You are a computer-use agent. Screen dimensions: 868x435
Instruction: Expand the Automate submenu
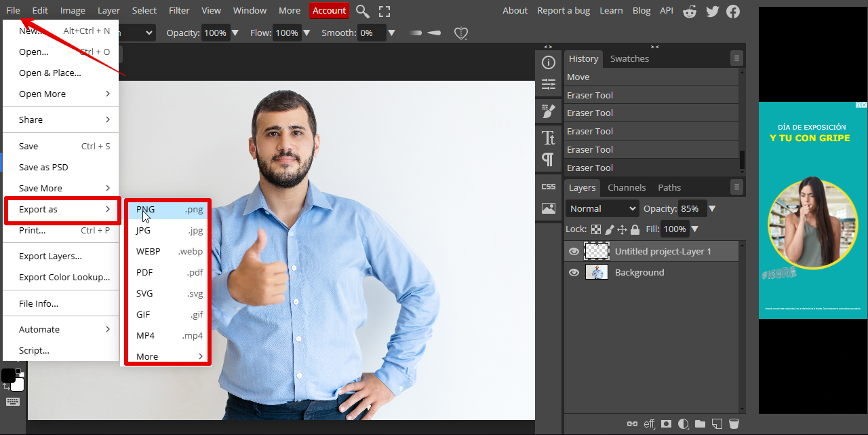tap(61, 329)
